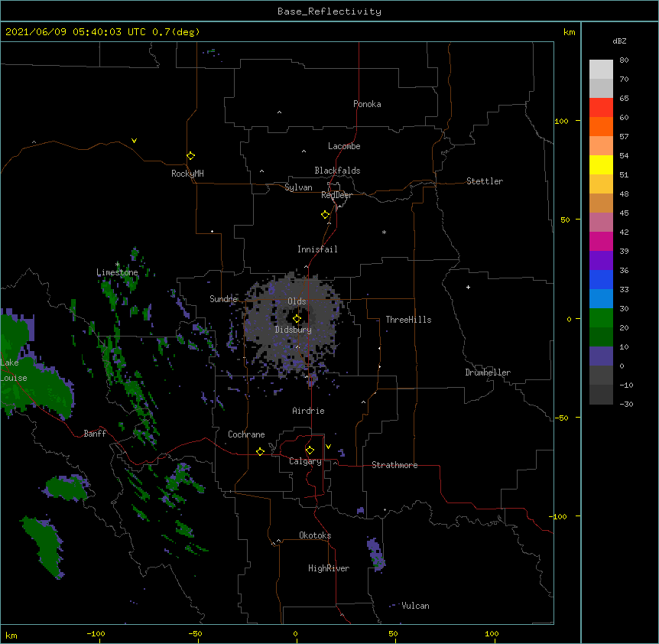Click the Lake Louise label

(13, 370)
